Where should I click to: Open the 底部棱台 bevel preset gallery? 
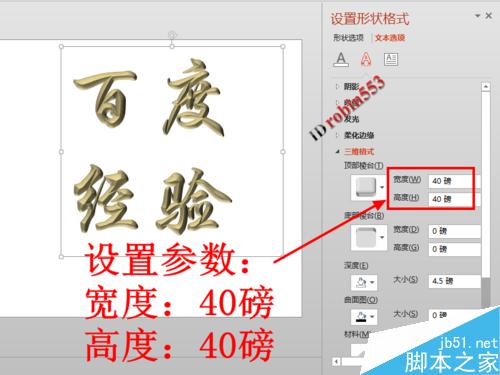coord(369,237)
